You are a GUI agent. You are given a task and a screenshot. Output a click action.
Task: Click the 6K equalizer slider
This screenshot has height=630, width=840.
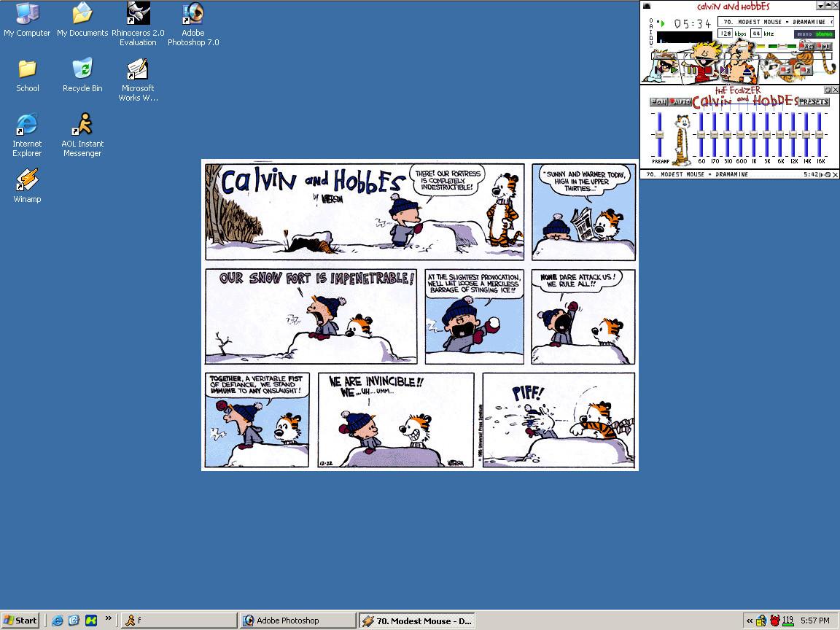780,134
